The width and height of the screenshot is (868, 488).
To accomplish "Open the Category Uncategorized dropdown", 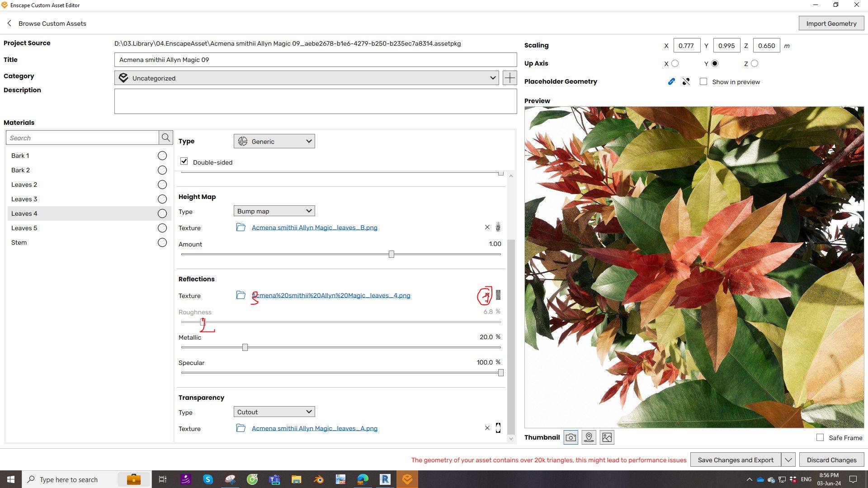I will click(307, 78).
